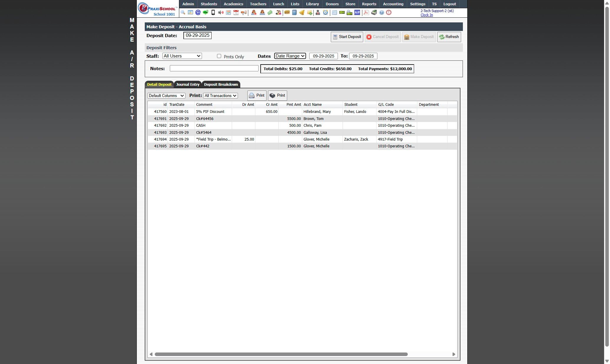The height and width of the screenshot is (364, 610).
Task: Click the magnifying glass search icon
Action: (x=183, y=12)
